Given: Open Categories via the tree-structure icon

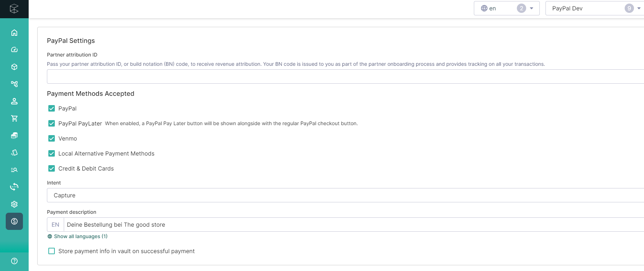Looking at the screenshot, I should 14,84.
